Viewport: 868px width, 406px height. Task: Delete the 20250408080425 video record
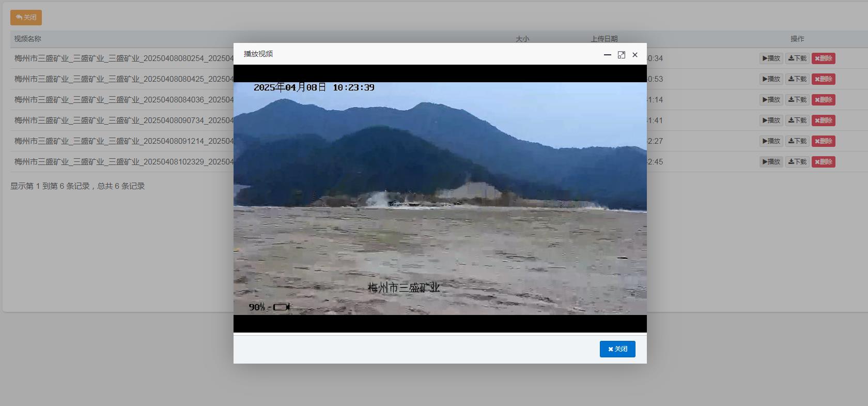[x=823, y=79]
